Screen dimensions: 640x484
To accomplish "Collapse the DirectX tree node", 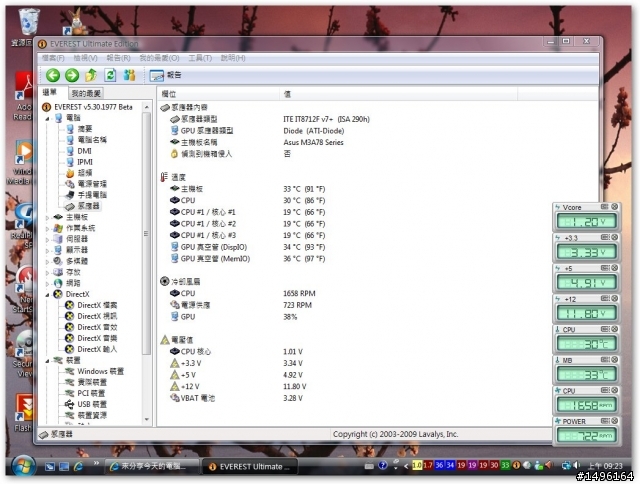I will [47, 295].
